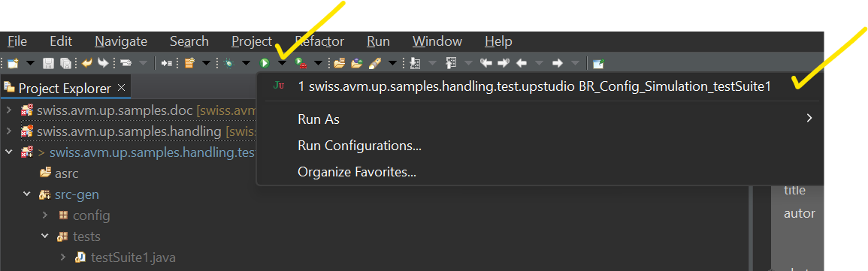
Task: Click the Run with coverage icon
Action: tap(301, 63)
